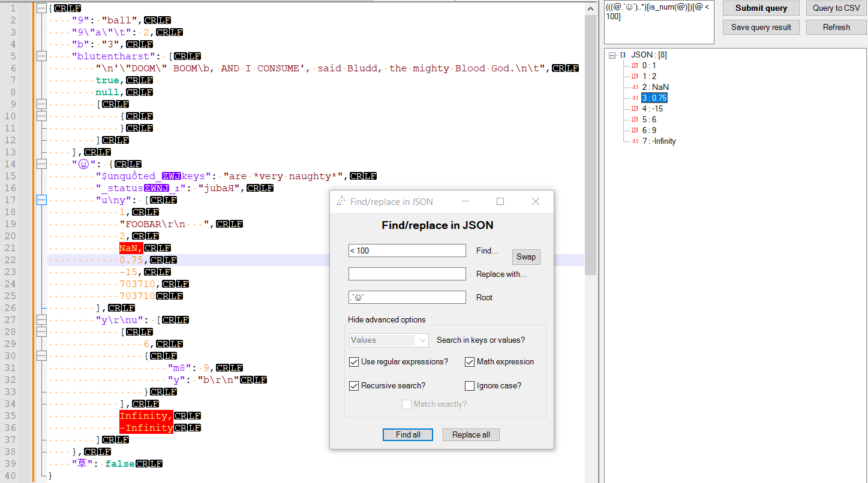The image size is (868, 483).
Task: Export results with Query to CSV
Action: pos(836,8)
